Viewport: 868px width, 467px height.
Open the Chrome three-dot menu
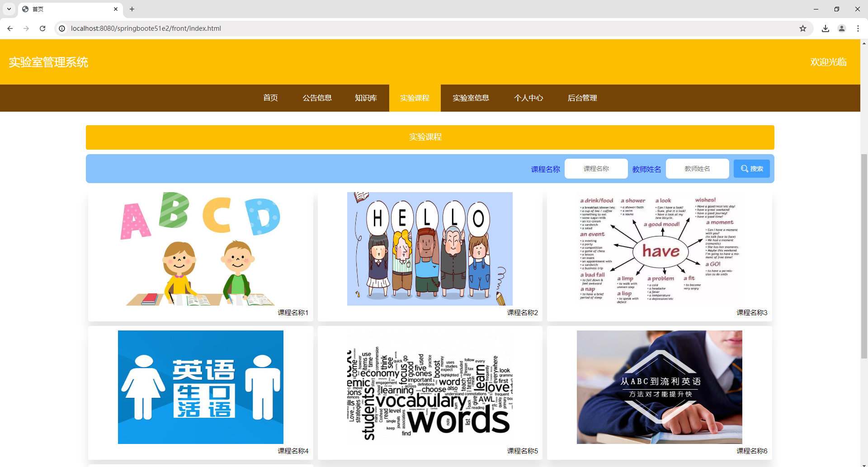point(858,28)
